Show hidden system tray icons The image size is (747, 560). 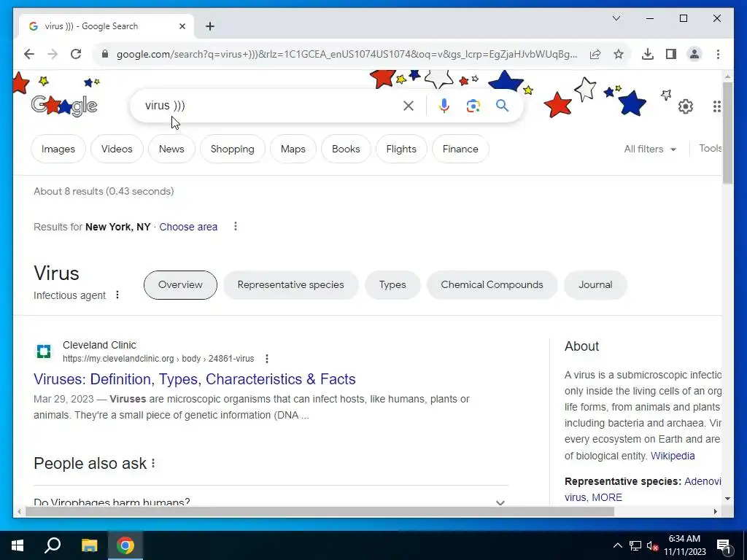[x=617, y=545]
